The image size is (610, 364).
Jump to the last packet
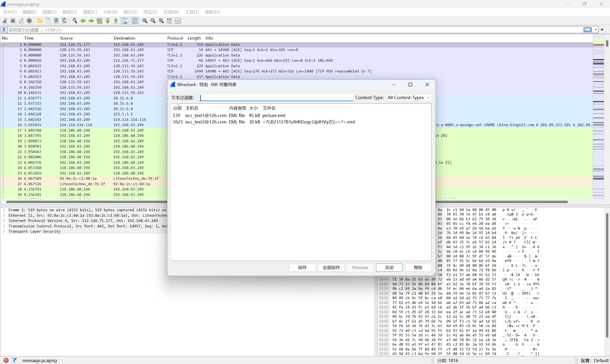(116, 21)
